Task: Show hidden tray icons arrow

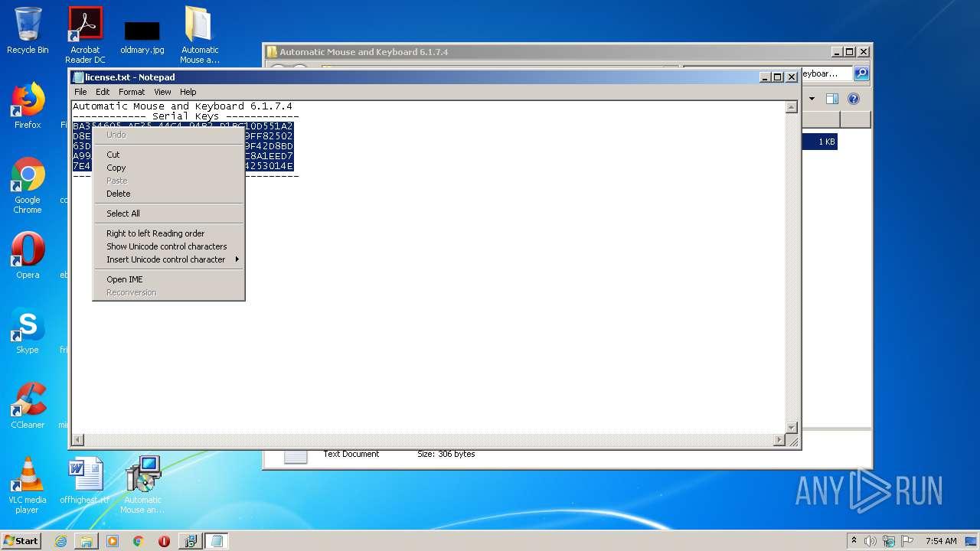Action: pyautogui.click(x=854, y=541)
